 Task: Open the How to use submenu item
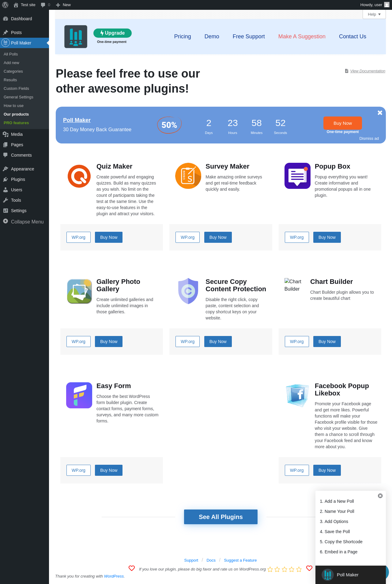13,106
